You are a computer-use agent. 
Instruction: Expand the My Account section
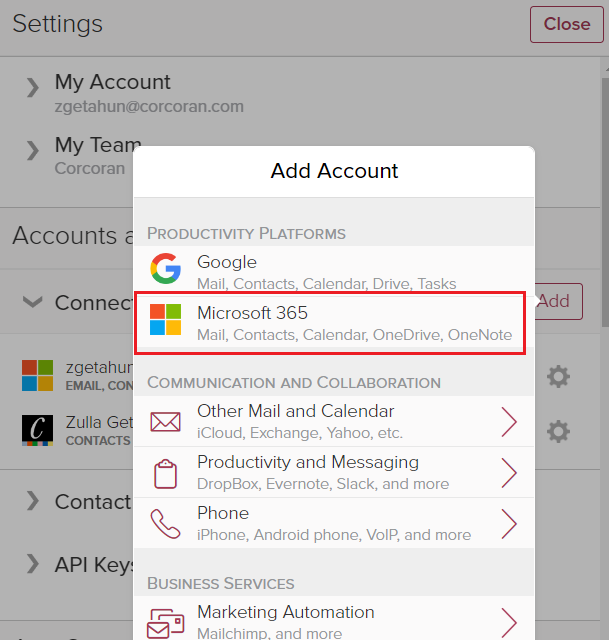point(34,88)
